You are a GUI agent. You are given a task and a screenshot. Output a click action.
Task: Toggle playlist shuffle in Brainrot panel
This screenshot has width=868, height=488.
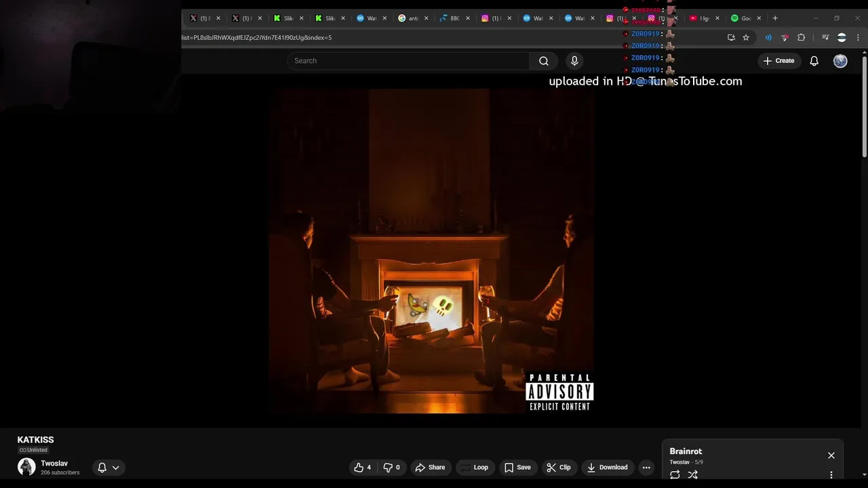coord(692,474)
